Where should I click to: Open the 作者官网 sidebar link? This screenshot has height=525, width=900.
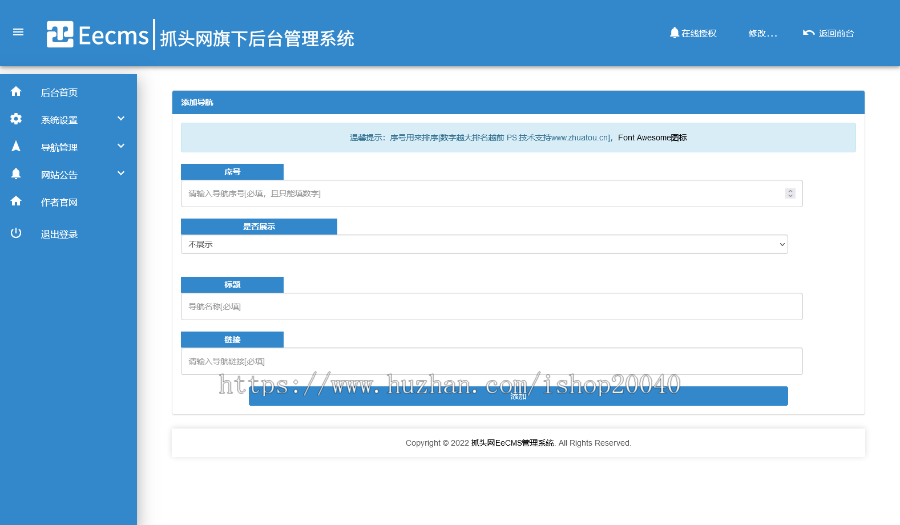point(59,202)
